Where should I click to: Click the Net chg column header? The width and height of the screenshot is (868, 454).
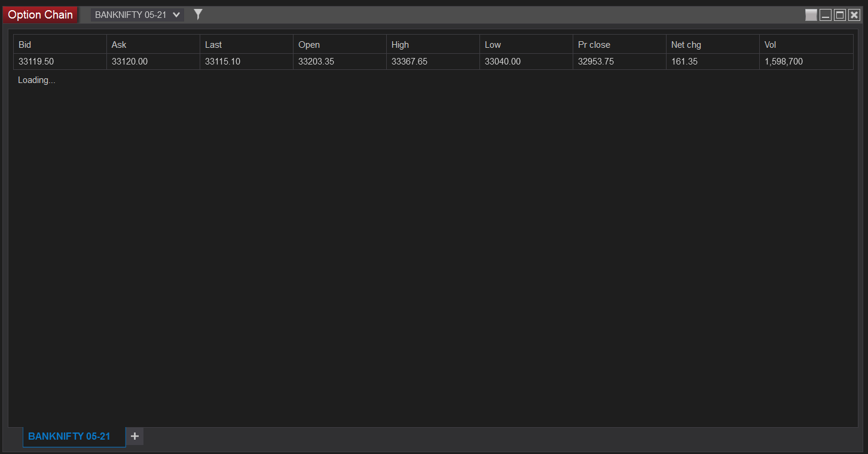coord(713,44)
